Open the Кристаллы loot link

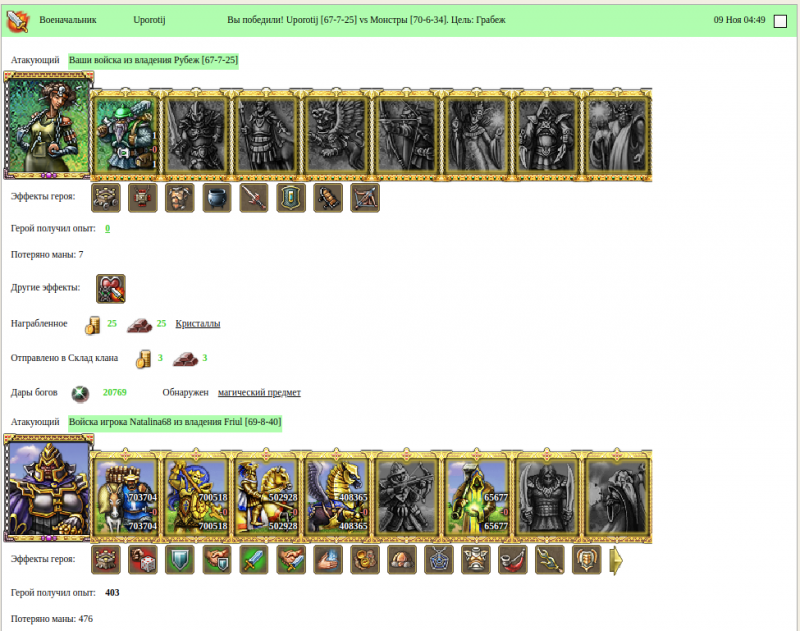(198, 323)
